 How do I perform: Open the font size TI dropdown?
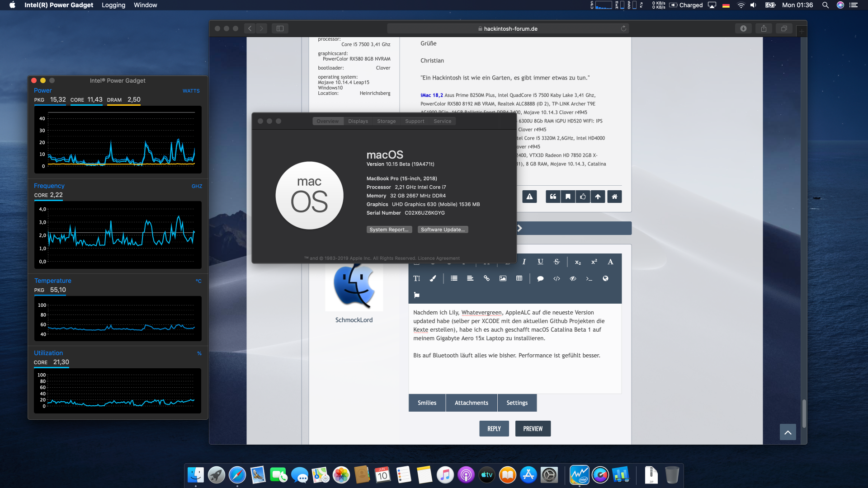click(x=416, y=278)
